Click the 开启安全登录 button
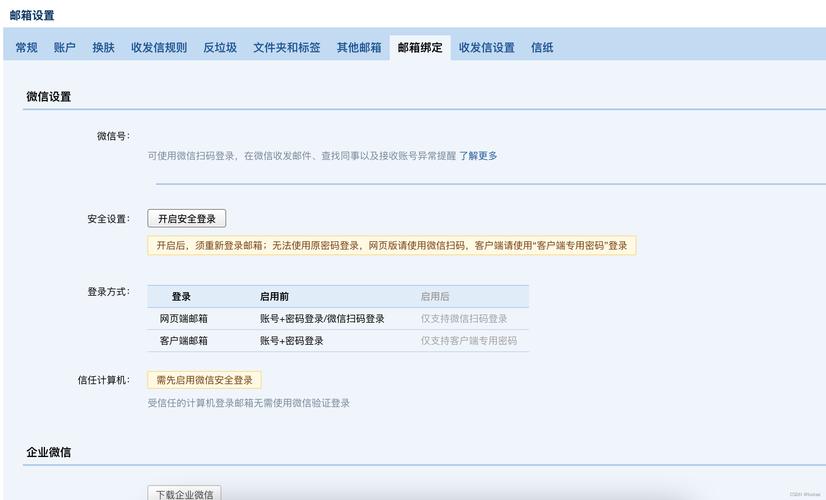 point(186,219)
